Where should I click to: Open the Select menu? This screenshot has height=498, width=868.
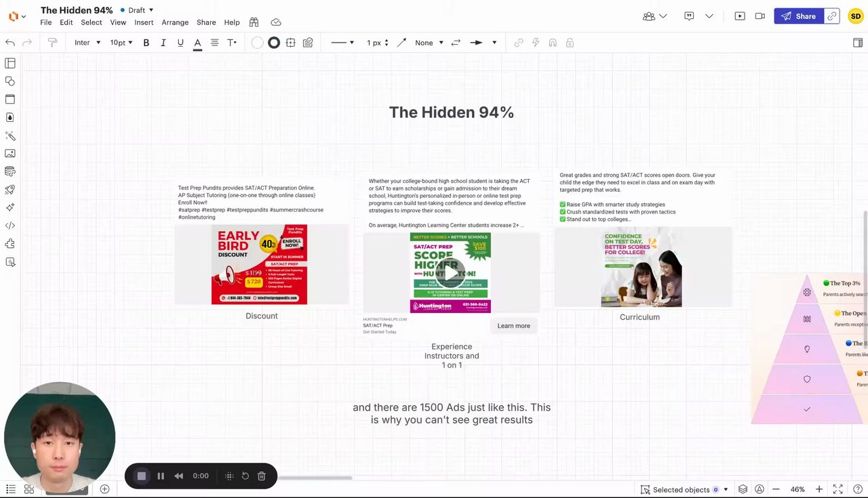tap(92, 22)
